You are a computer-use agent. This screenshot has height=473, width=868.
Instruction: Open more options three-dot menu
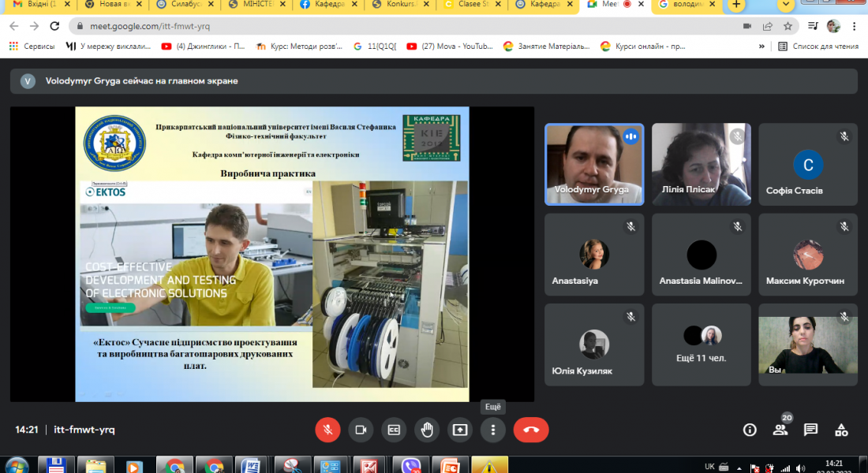point(493,430)
